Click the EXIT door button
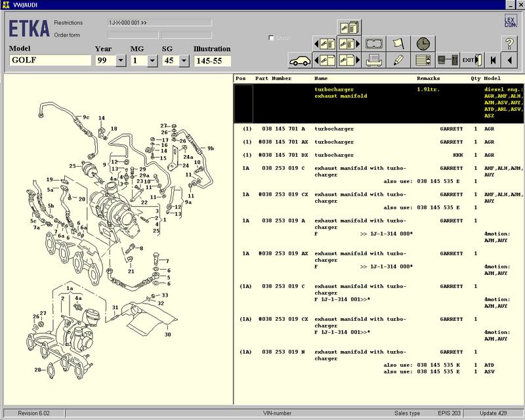The width and height of the screenshot is (525, 420). (x=472, y=60)
